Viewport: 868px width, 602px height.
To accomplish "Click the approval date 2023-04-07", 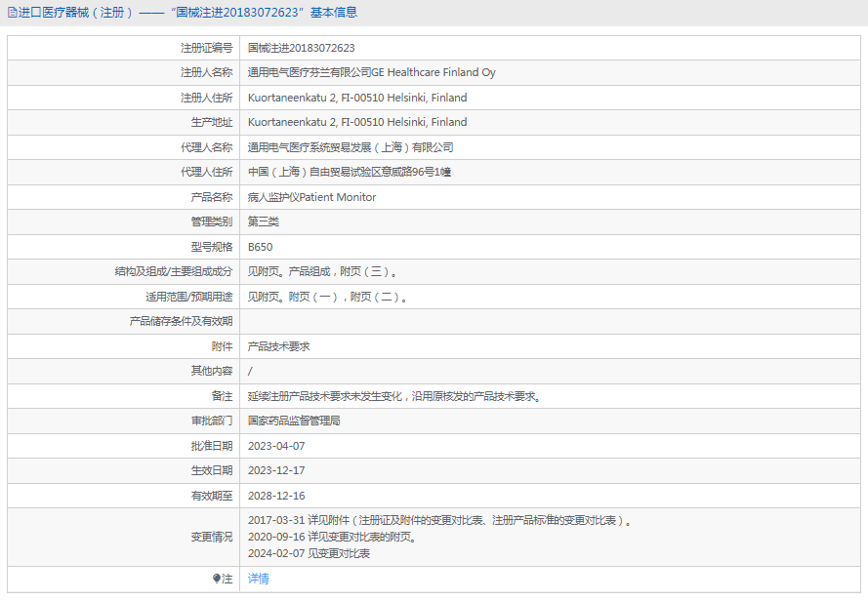I will pos(276,446).
